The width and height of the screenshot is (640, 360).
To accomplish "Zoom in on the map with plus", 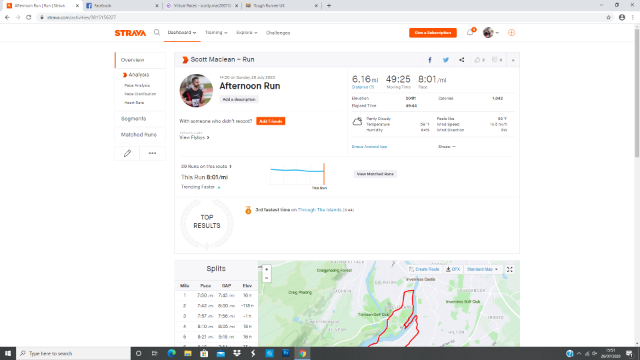I will [267, 269].
